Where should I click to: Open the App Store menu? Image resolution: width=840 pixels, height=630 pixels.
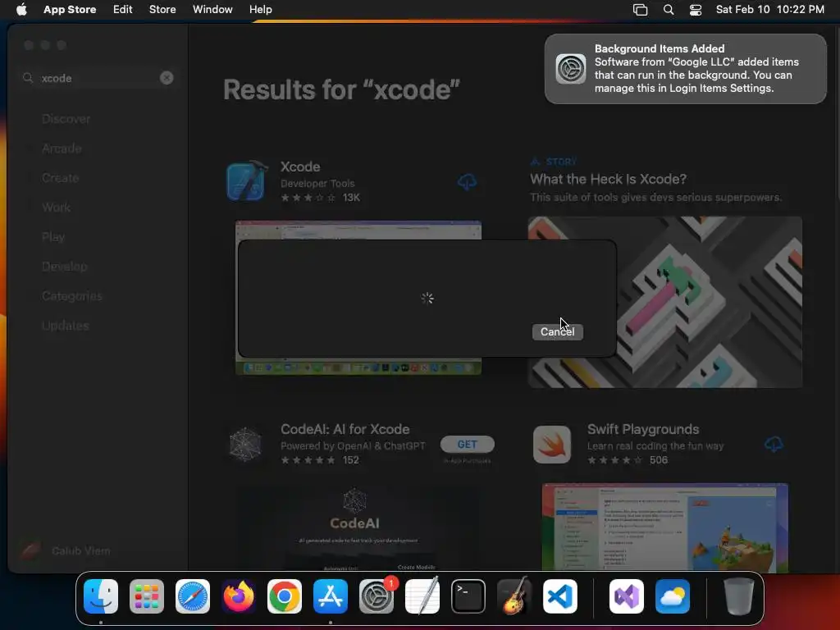click(x=70, y=9)
